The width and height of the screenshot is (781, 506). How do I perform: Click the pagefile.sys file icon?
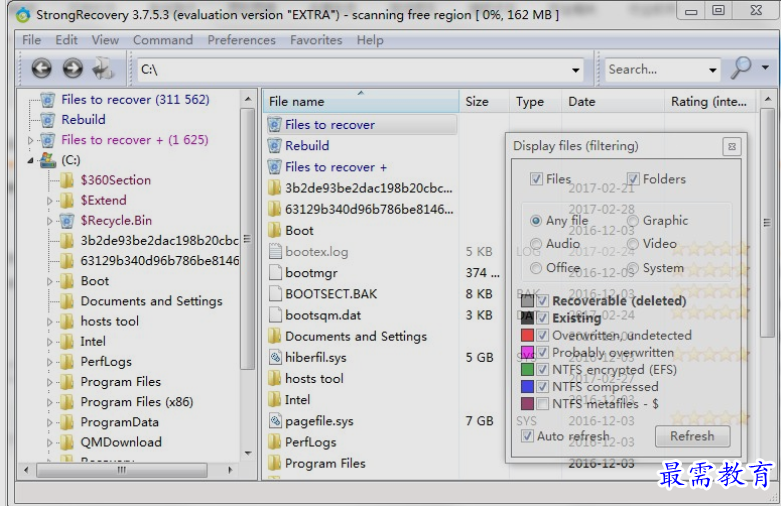coord(275,421)
